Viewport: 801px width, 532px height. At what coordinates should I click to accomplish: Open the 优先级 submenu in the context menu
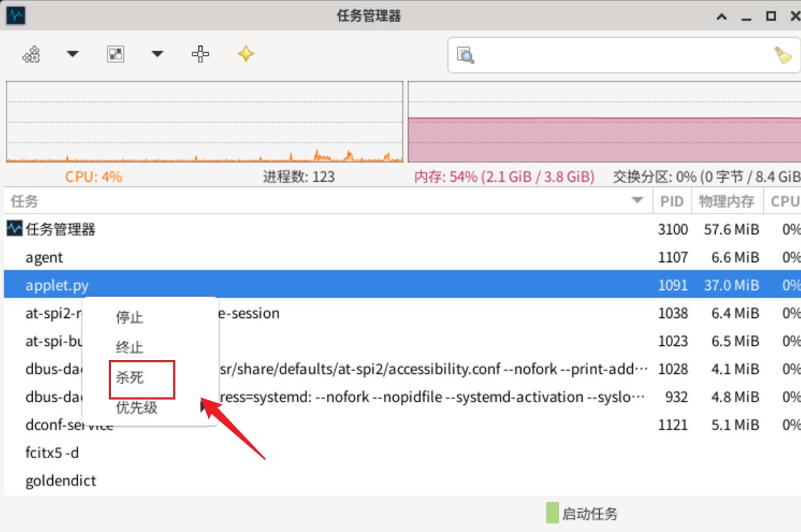[x=137, y=407]
